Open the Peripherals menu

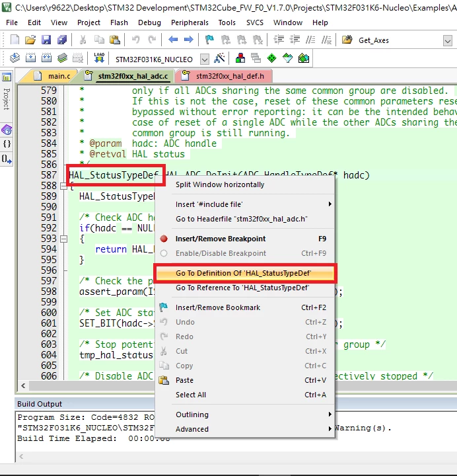[190, 22]
